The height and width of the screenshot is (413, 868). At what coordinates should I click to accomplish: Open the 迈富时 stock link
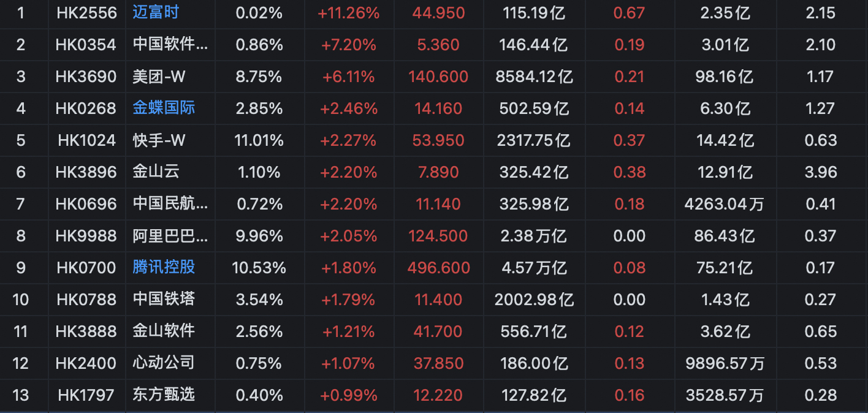[156, 12]
